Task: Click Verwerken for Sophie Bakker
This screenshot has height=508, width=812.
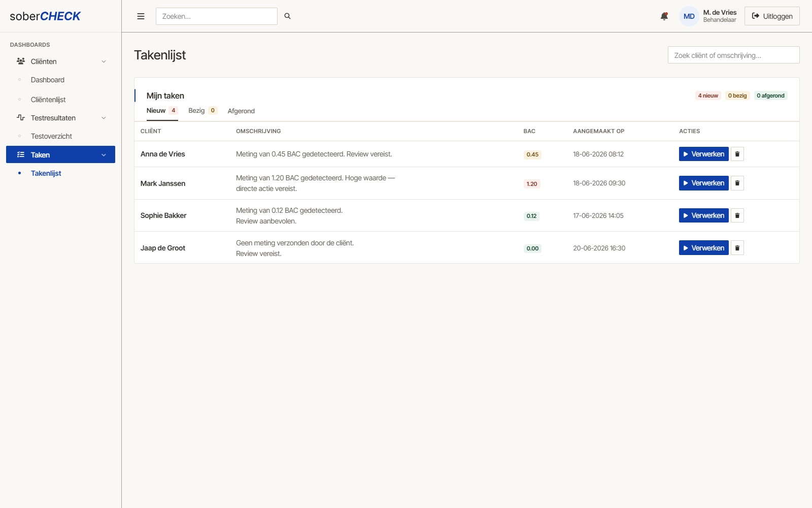Action: (703, 215)
